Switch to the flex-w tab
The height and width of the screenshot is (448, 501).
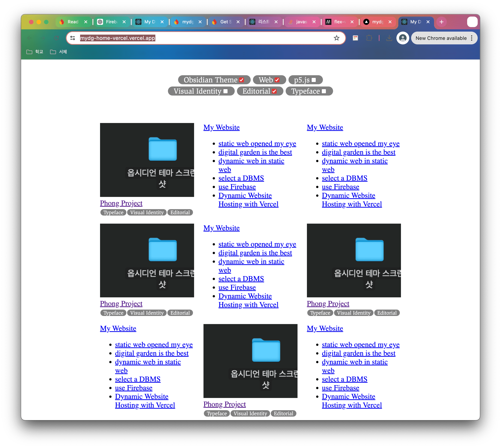click(x=339, y=22)
